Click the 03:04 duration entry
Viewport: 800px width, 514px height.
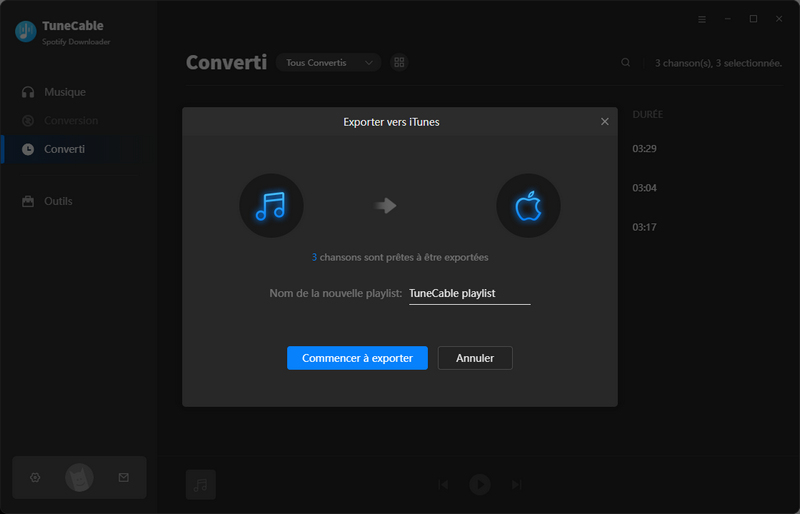(644, 188)
